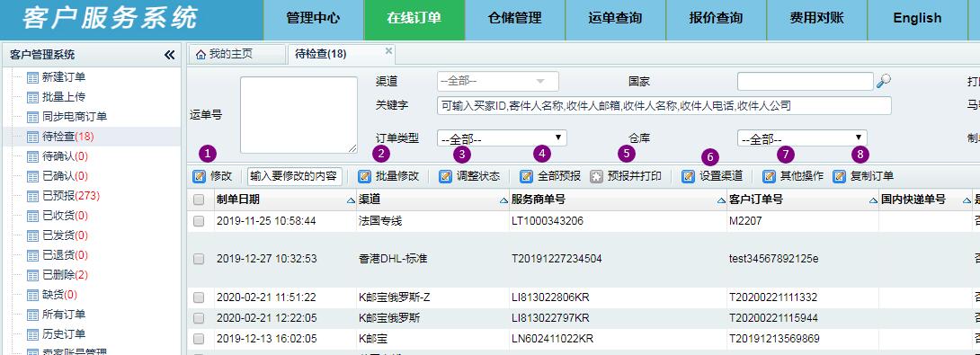The height and width of the screenshot is (355, 980).
Task: Click the 预报并打印 button
Action: point(627,176)
